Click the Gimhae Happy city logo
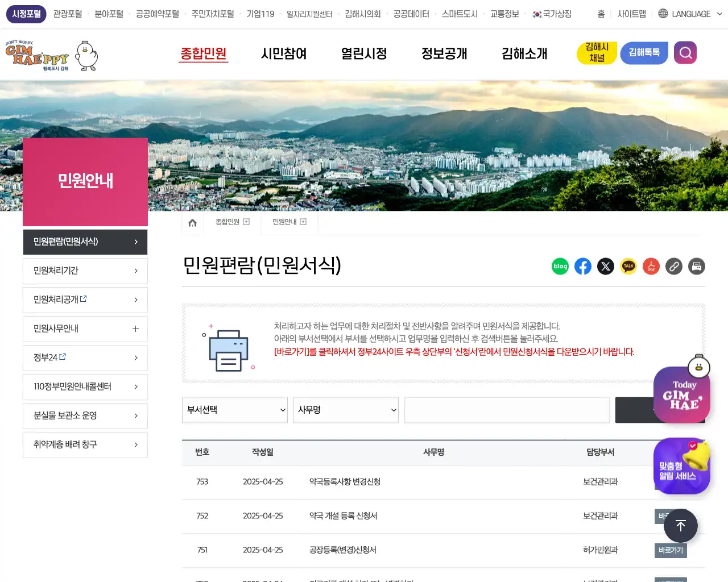 [x=51, y=55]
